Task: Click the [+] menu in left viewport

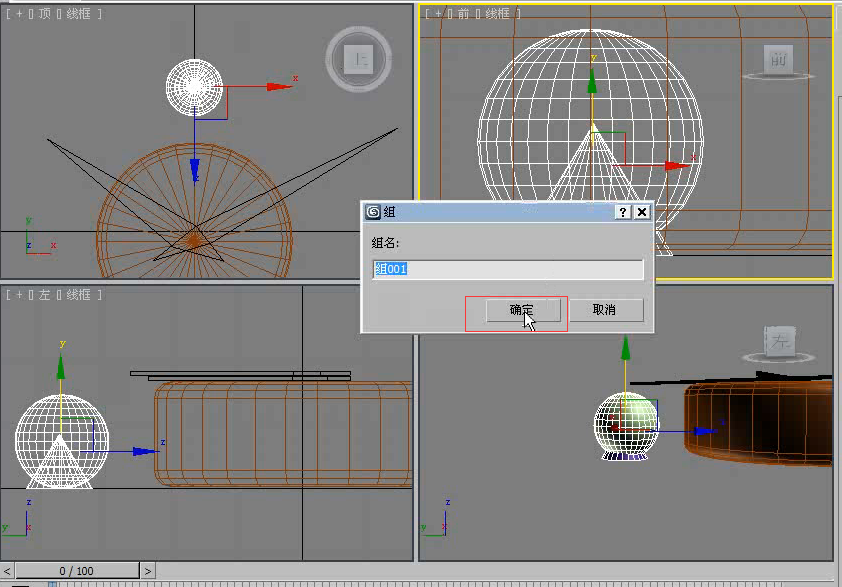Action: (x=19, y=295)
